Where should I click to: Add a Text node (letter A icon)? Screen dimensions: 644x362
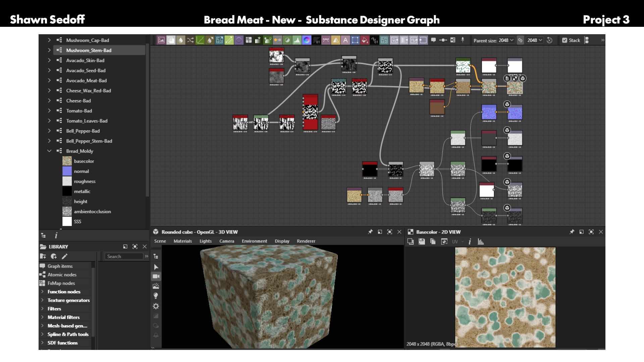click(x=345, y=40)
